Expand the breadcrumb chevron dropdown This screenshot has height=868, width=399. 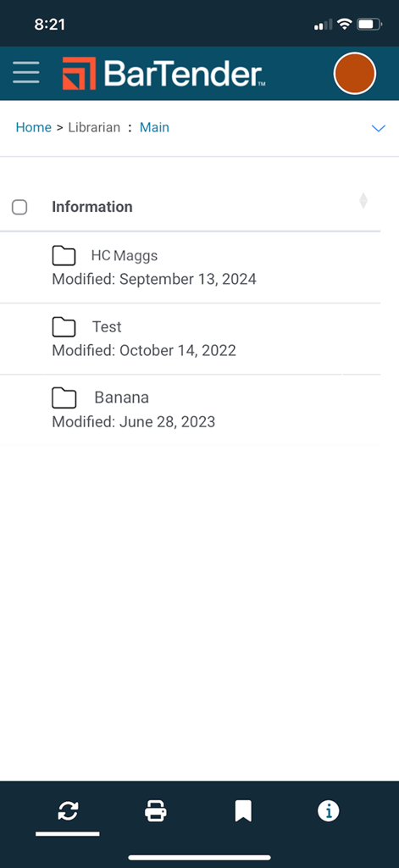coord(378,129)
